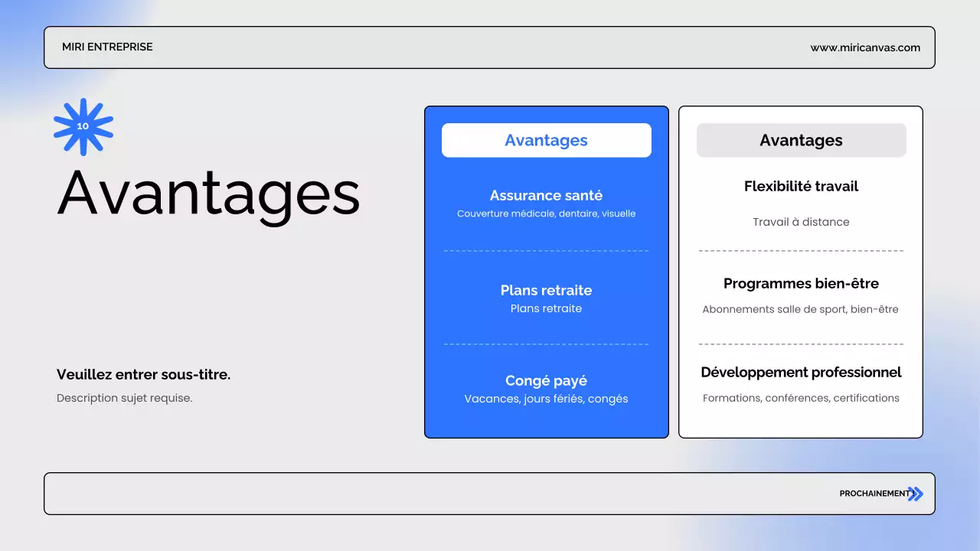The height and width of the screenshot is (551, 980).
Task: Select the bold Plans retraite heading
Action: [546, 290]
